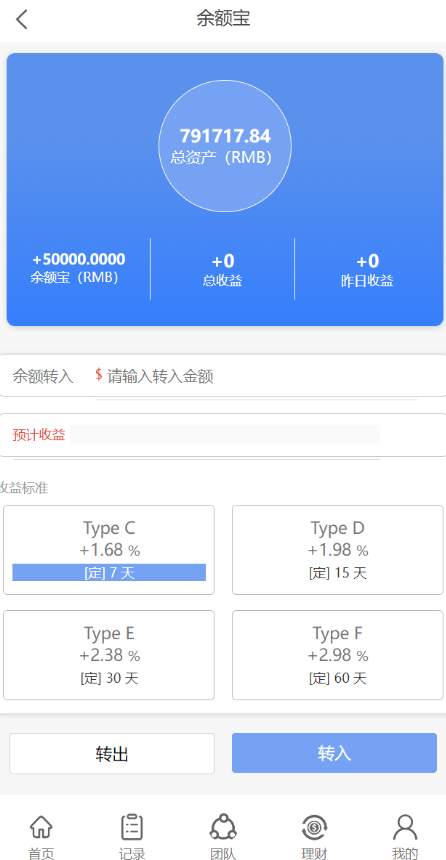Click the red dollar sign icon

(99, 375)
